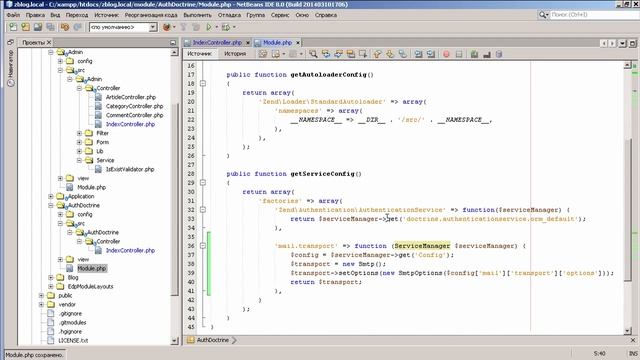This screenshot has width=640, height=360.
Task: Go to the previous bookmark
Action: pos(378,54)
